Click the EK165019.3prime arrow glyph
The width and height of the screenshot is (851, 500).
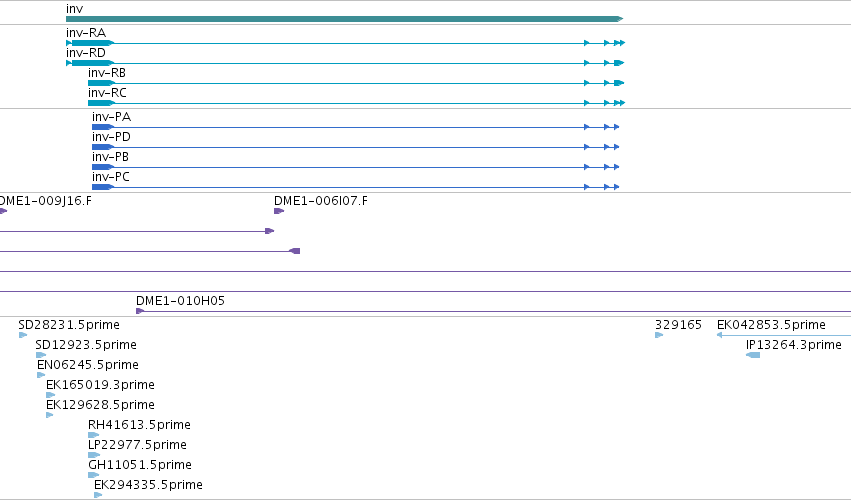[50, 395]
